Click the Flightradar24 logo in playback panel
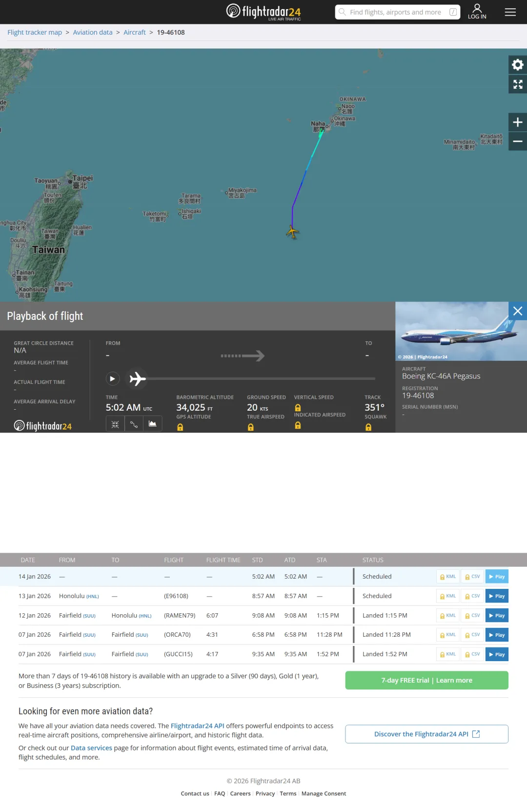The width and height of the screenshot is (527, 812). 43,426
